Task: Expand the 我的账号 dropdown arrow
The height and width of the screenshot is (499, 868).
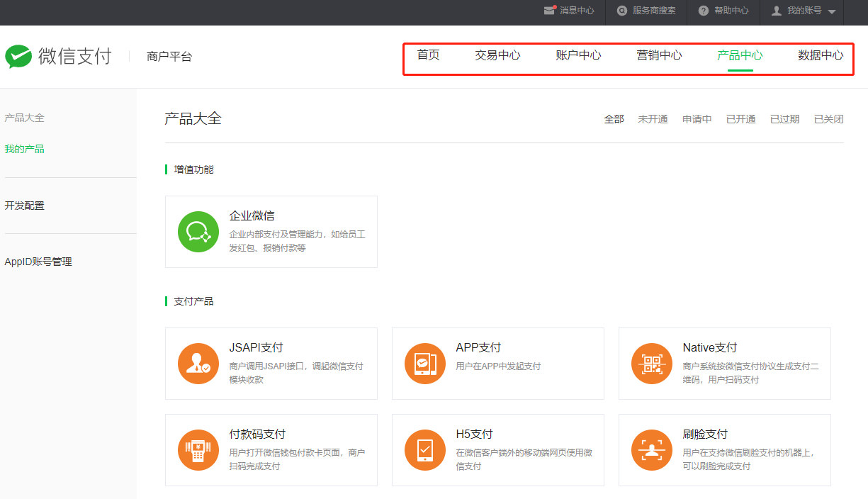Action: click(x=832, y=11)
